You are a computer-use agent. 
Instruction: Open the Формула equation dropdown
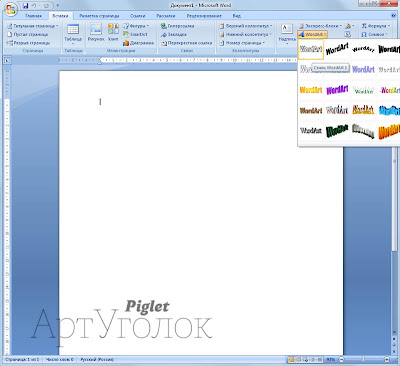pyautogui.click(x=375, y=26)
